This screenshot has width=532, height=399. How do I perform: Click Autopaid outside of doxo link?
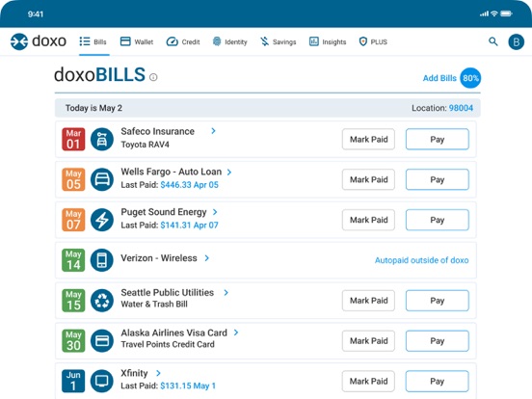422,260
